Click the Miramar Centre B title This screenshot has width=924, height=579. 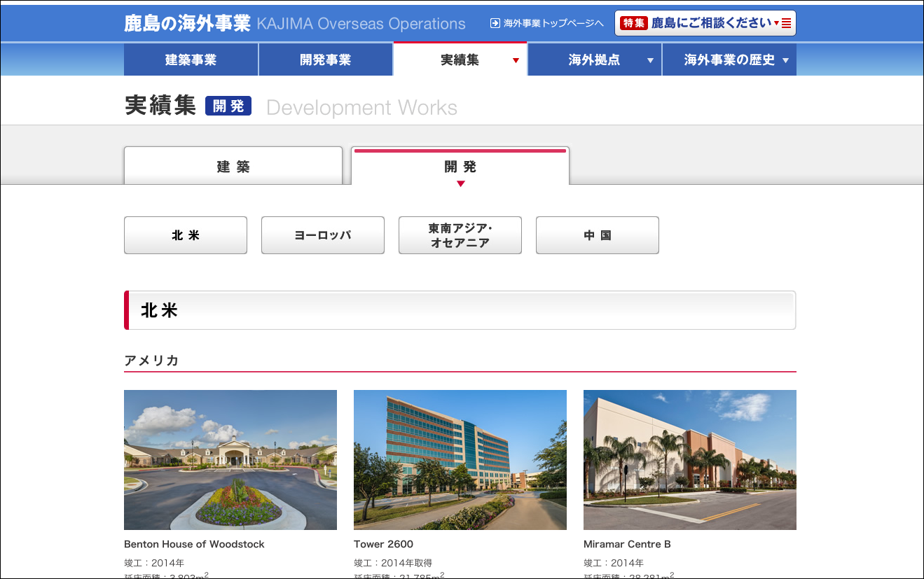[x=627, y=544]
